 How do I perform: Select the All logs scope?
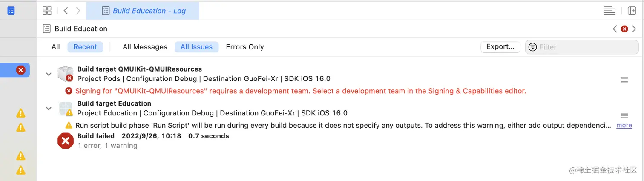56,47
